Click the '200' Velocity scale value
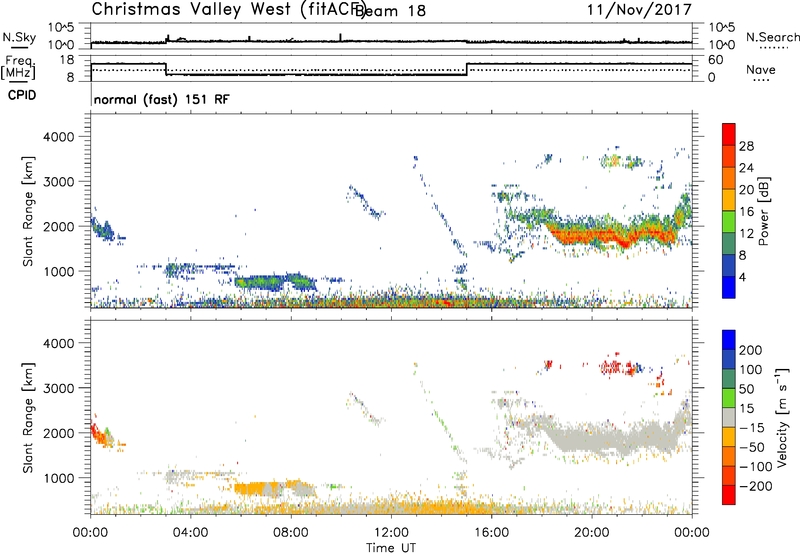 click(x=751, y=350)
